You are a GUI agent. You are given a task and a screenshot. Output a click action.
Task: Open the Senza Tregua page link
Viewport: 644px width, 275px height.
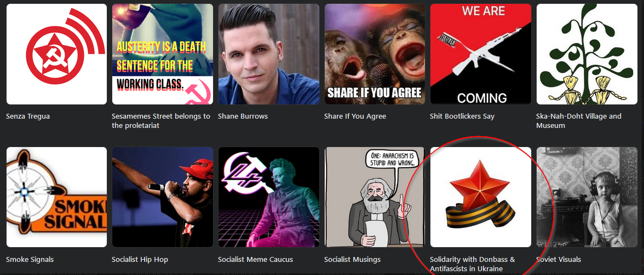coord(28,116)
